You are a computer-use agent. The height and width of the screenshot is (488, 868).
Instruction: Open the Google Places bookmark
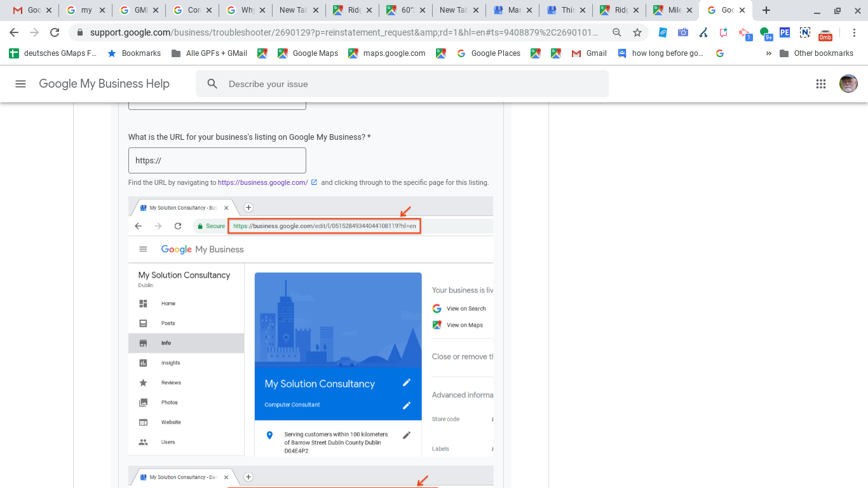click(489, 53)
